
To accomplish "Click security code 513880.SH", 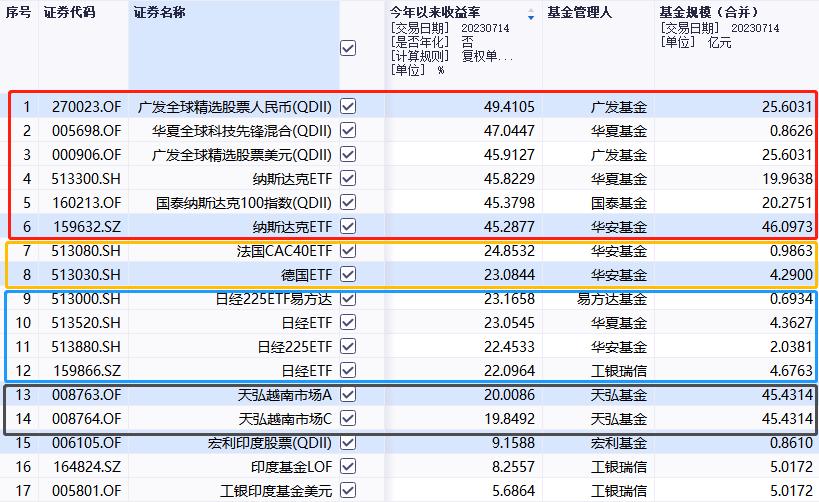I will point(86,347).
